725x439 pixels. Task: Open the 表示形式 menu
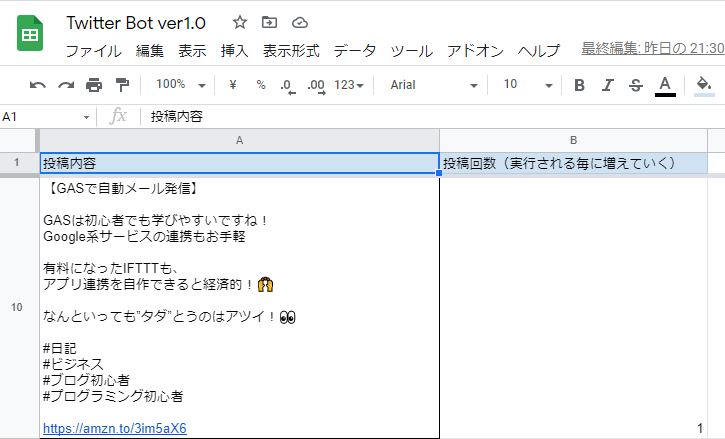291,50
